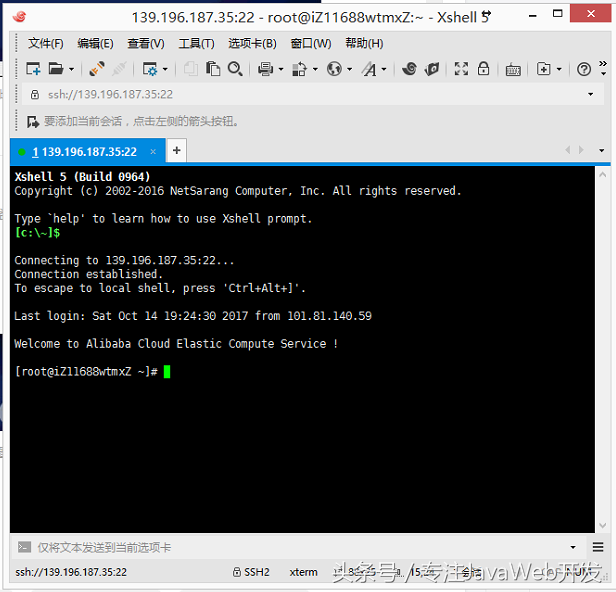Expand the address bar history dropdown
This screenshot has height=592, width=616.
[x=590, y=94]
